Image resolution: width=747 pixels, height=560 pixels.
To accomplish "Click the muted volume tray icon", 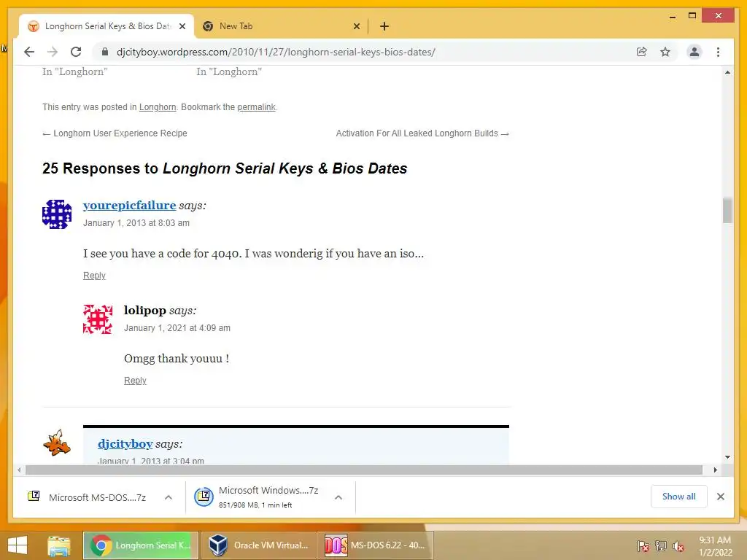I will click(x=678, y=547).
